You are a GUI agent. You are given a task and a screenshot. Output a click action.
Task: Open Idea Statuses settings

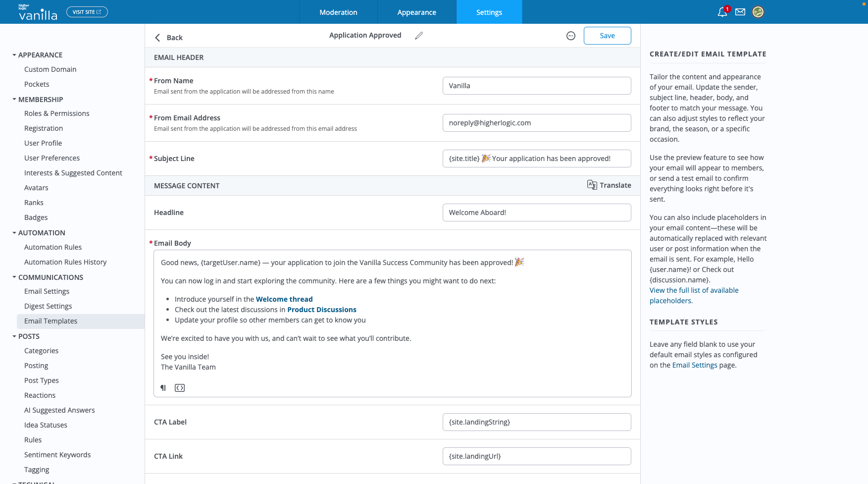click(x=46, y=425)
